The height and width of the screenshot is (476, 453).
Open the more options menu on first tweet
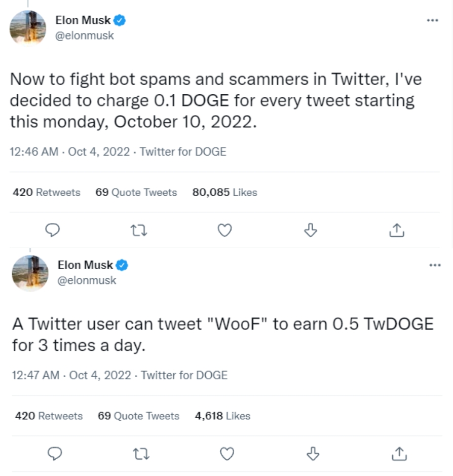pyautogui.click(x=432, y=20)
